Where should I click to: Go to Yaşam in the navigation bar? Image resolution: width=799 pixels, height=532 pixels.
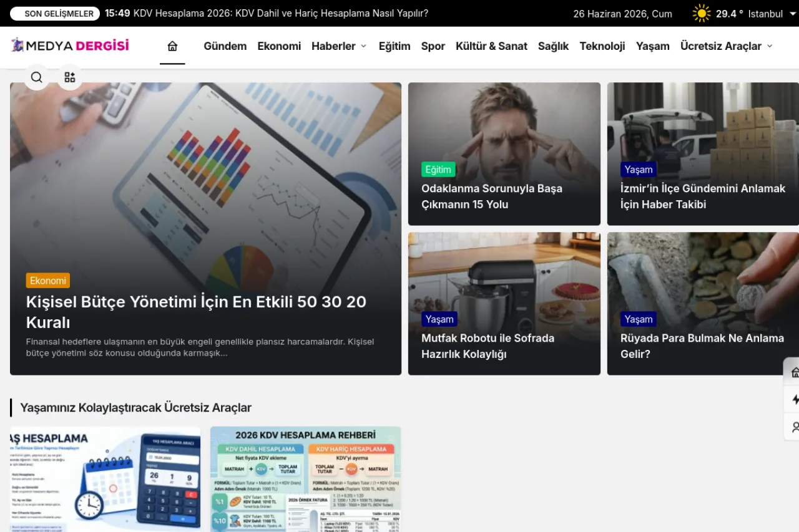pyautogui.click(x=653, y=46)
